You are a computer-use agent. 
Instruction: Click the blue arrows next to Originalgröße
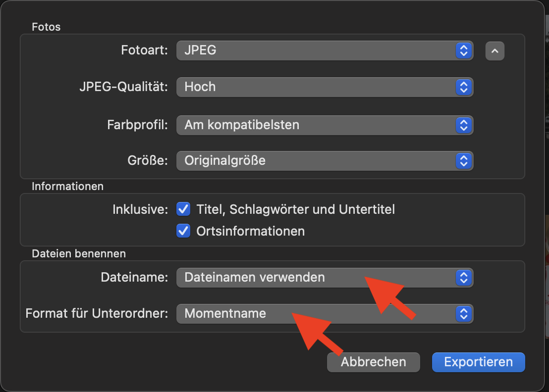point(463,161)
